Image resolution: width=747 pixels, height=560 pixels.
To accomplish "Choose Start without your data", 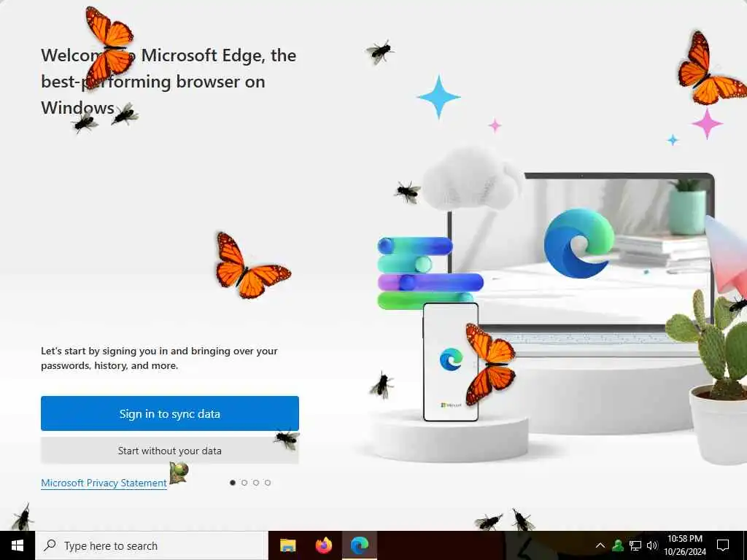I will pyautogui.click(x=169, y=451).
